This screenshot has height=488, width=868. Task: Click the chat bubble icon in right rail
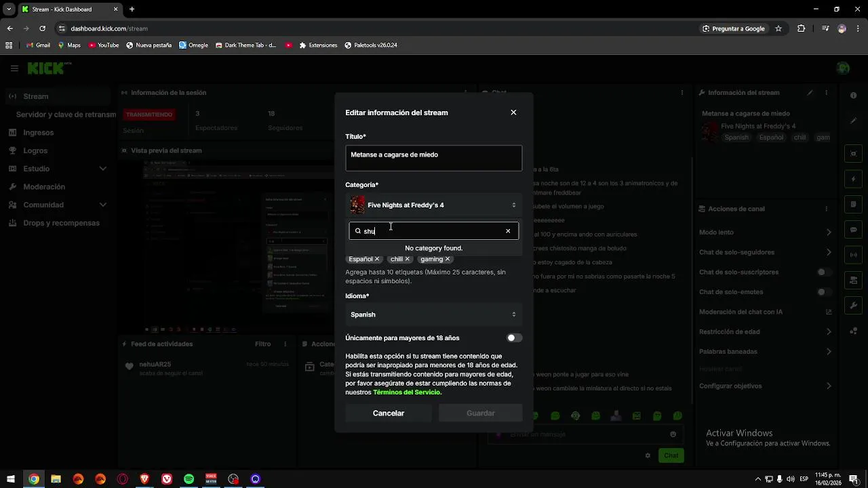pyautogui.click(x=854, y=230)
